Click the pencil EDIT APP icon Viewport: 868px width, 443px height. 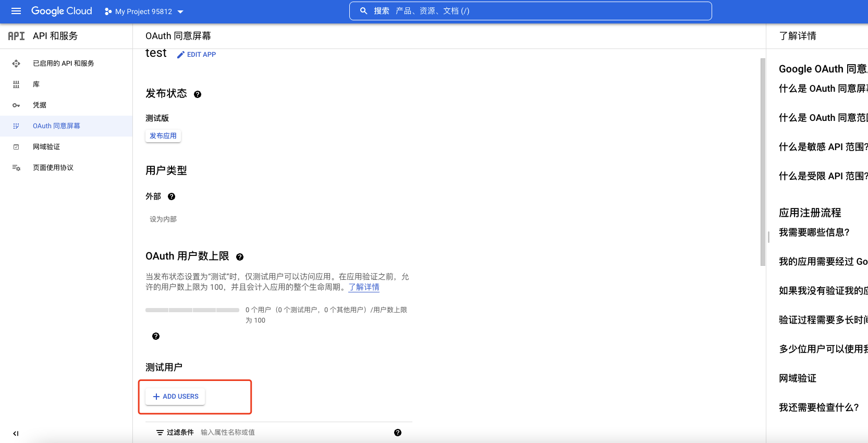(x=181, y=55)
